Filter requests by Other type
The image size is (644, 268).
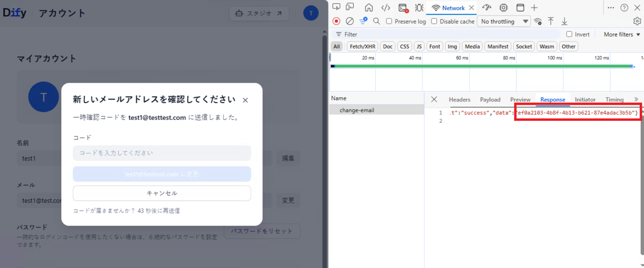[568, 47]
